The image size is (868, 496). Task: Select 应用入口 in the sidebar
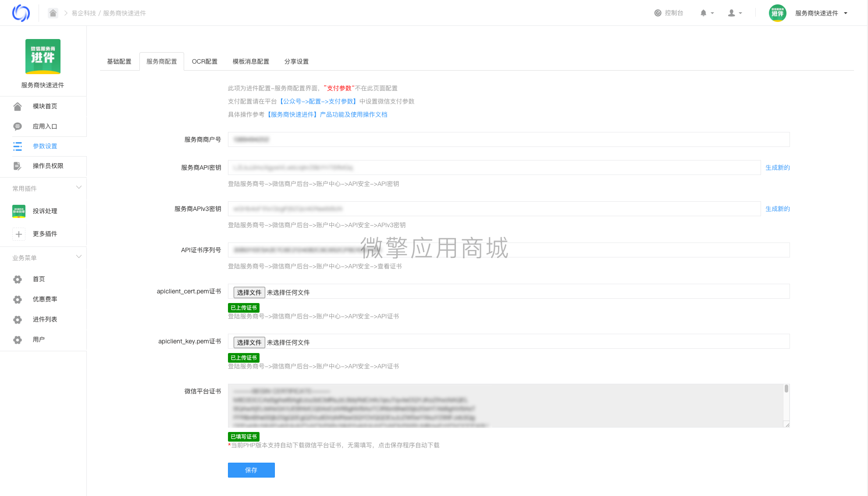tap(45, 126)
